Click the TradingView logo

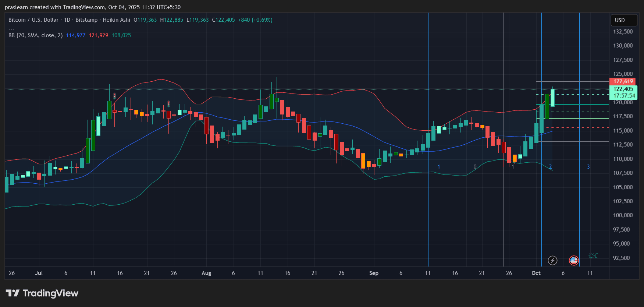click(x=42, y=293)
